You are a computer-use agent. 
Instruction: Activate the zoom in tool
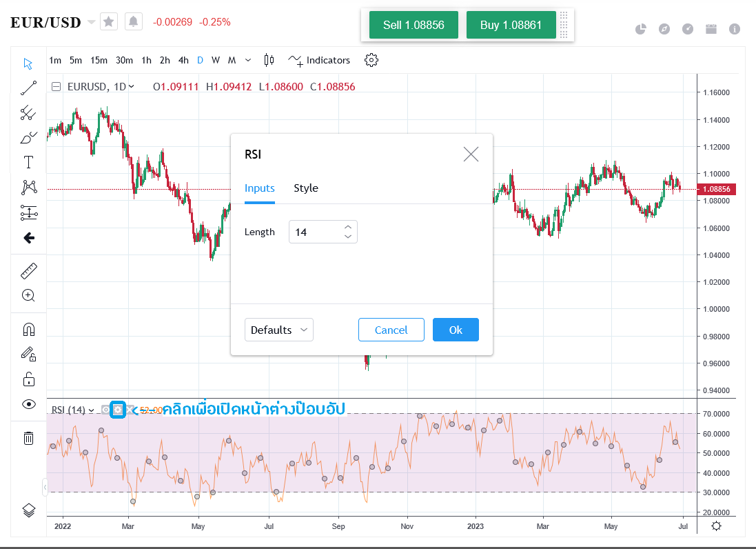(28, 295)
